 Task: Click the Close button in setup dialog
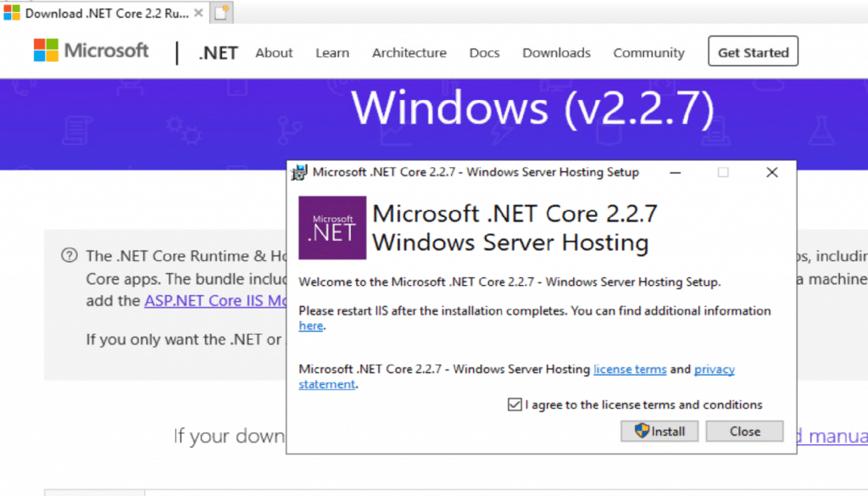click(744, 432)
